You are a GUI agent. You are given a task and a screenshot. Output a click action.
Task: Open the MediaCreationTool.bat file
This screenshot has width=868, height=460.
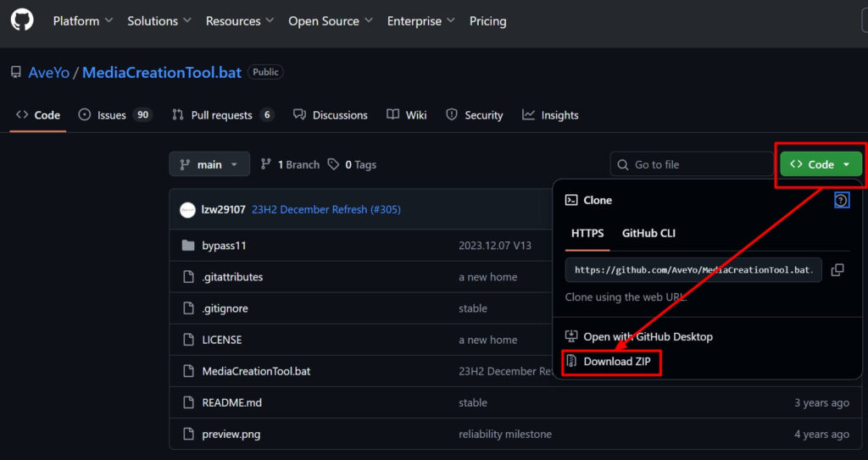coord(254,371)
